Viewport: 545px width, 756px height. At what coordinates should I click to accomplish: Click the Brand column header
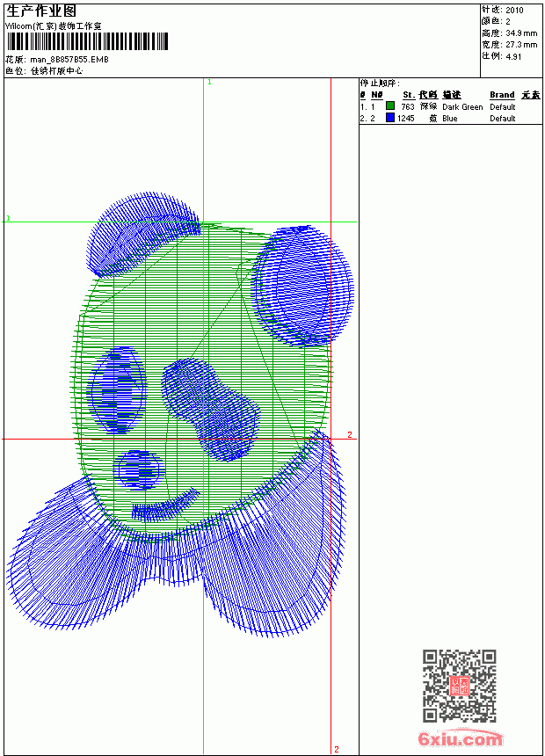point(502,95)
